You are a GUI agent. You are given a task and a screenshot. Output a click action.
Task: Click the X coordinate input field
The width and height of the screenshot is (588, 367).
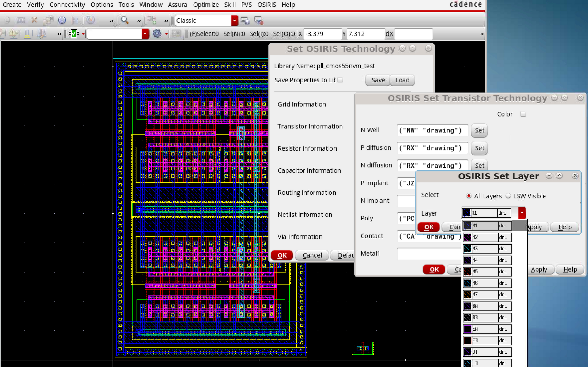tap(322, 34)
